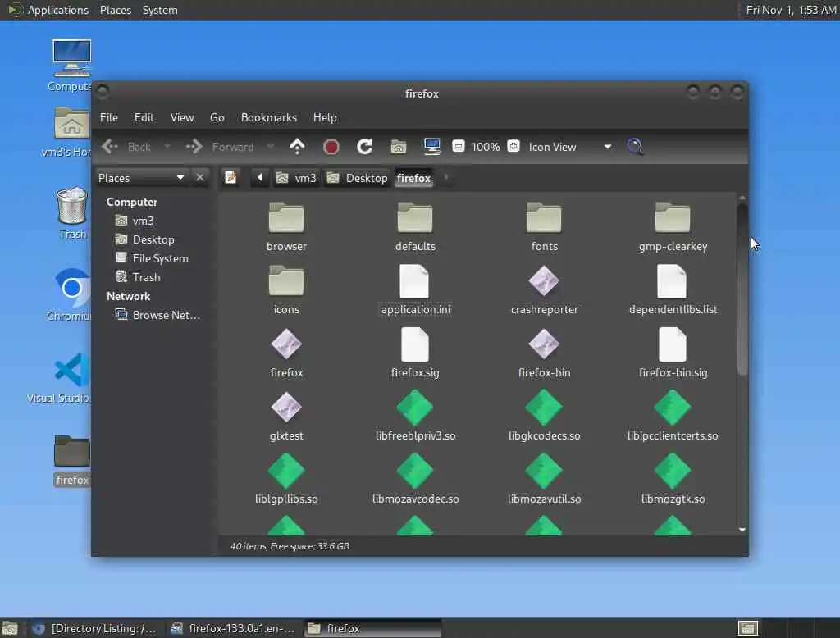Select the defaults folder

415,226
